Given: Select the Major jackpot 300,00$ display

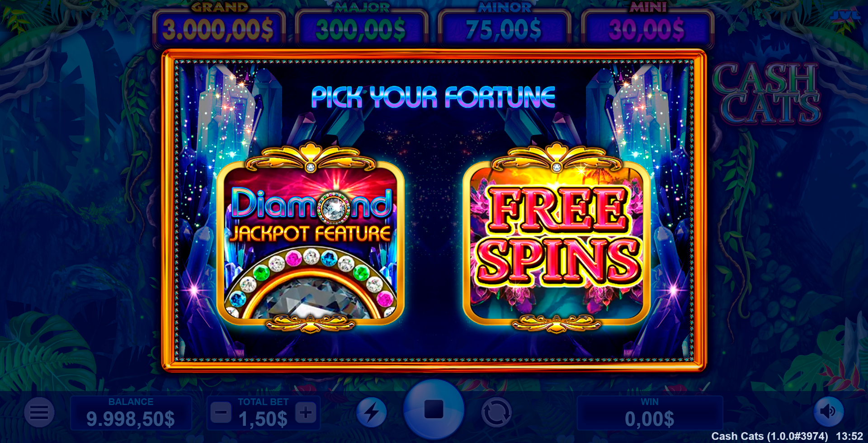Looking at the screenshot, I should point(362,28).
